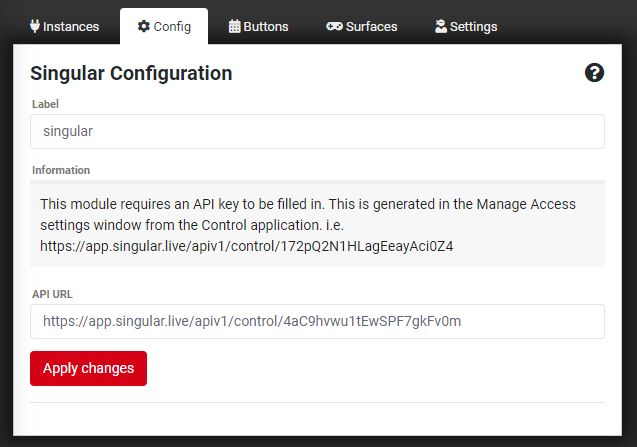The height and width of the screenshot is (447, 637).
Task: Click the calendar icon on Buttons tab
Action: [x=234, y=27]
